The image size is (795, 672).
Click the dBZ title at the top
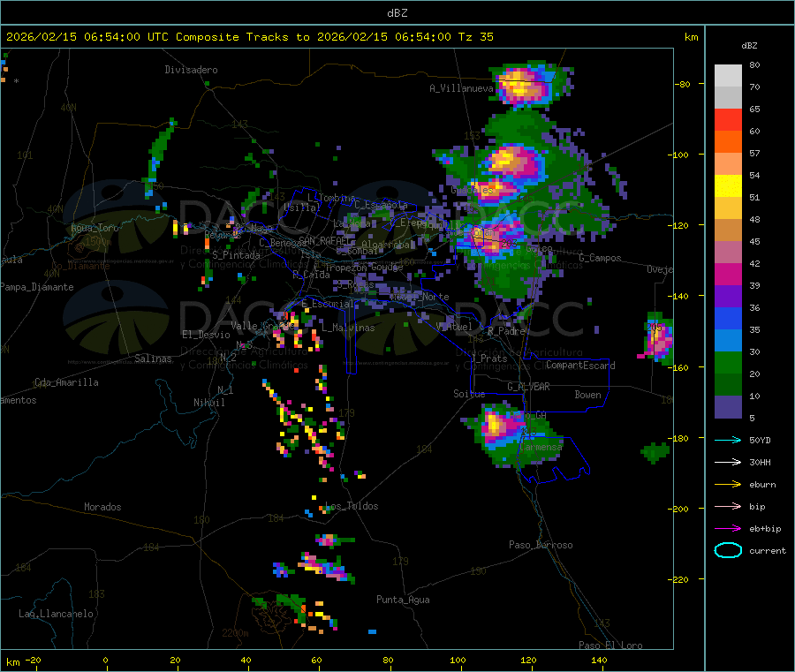pos(397,13)
